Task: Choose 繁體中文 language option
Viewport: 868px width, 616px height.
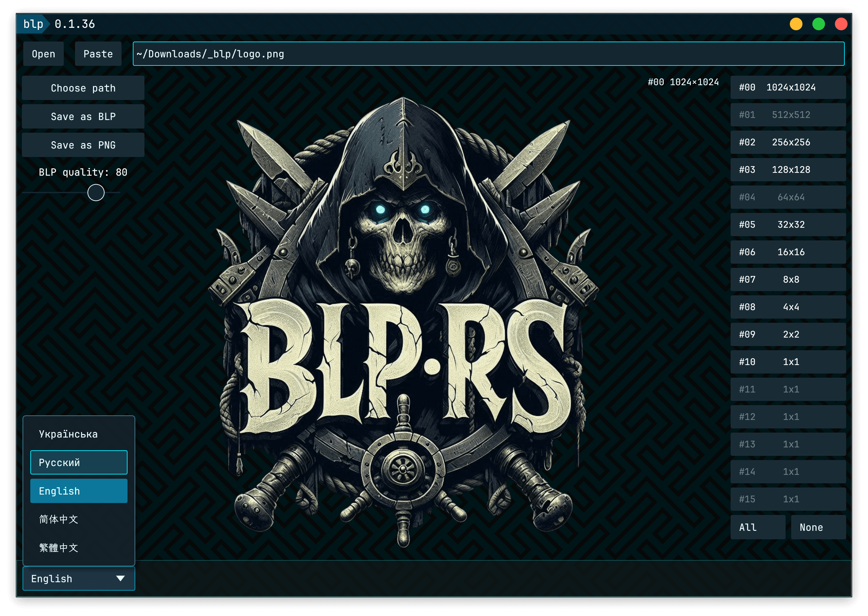Action: (79, 548)
